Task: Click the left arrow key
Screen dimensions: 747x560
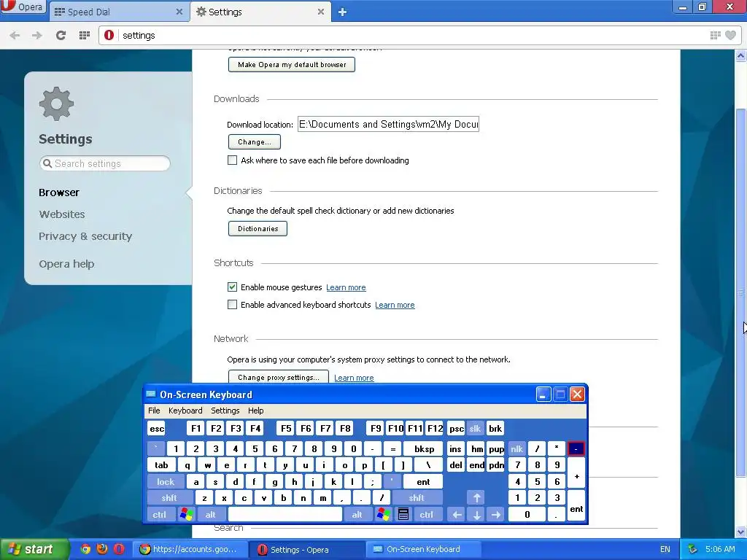Action: pyautogui.click(x=457, y=515)
